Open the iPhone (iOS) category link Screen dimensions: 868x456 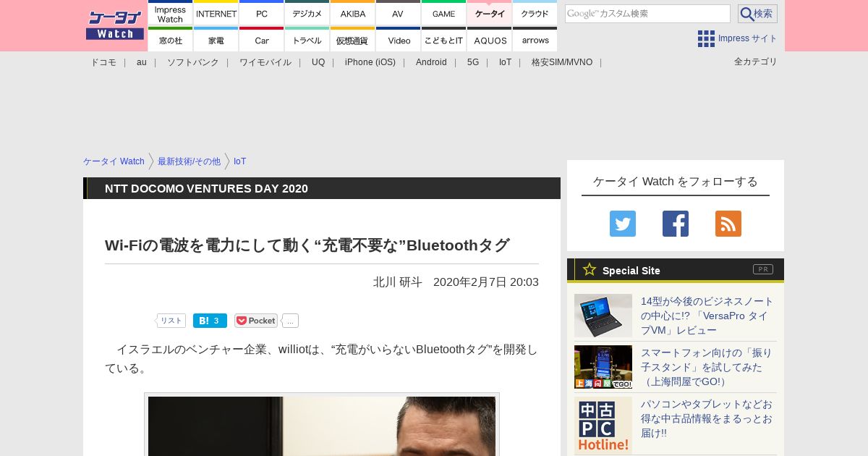click(370, 62)
